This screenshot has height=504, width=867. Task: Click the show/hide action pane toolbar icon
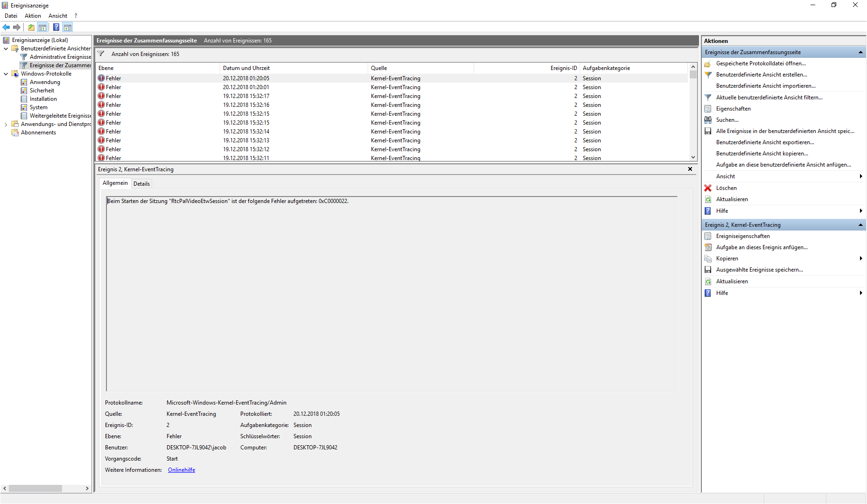click(68, 28)
